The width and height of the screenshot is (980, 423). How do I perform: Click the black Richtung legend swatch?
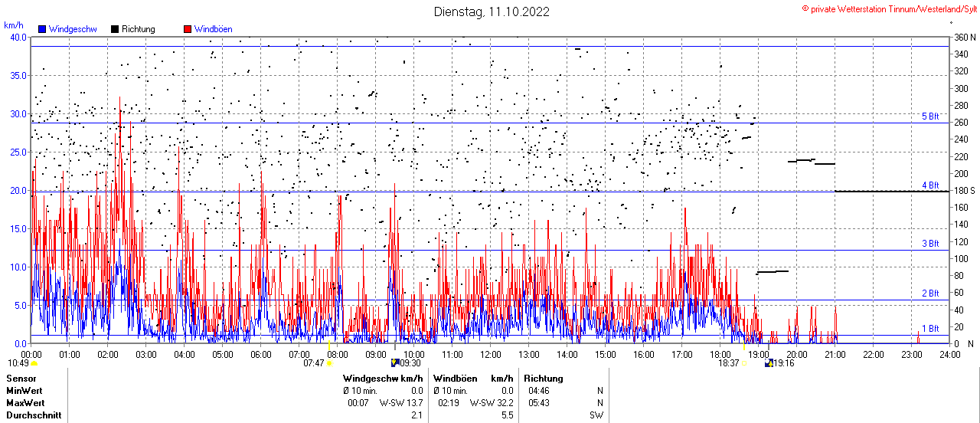(115, 29)
